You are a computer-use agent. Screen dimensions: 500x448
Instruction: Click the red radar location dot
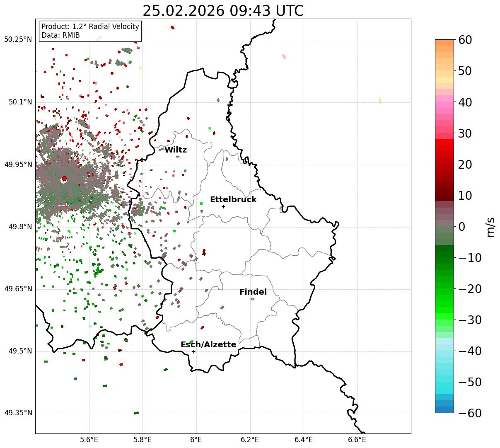pos(64,179)
